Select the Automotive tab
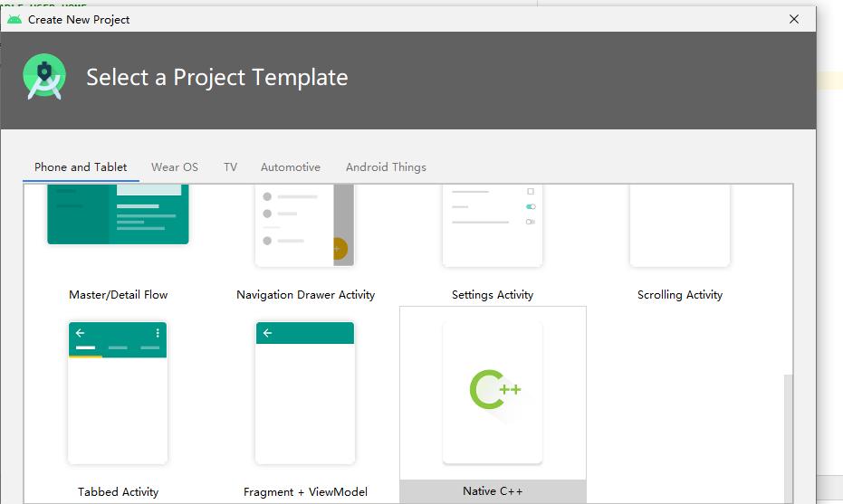The width and height of the screenshot is (843, 504). [291, 167]
